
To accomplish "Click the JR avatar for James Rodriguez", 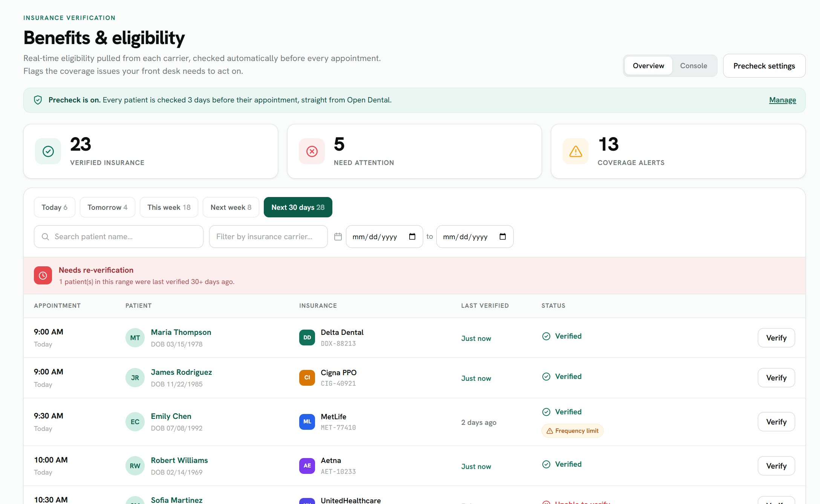I will point(135,378).
